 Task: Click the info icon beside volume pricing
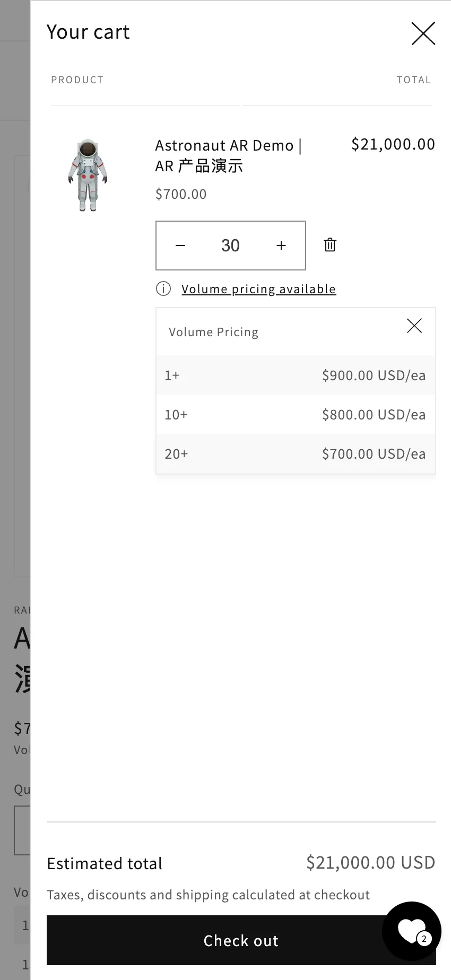point(163,288)
